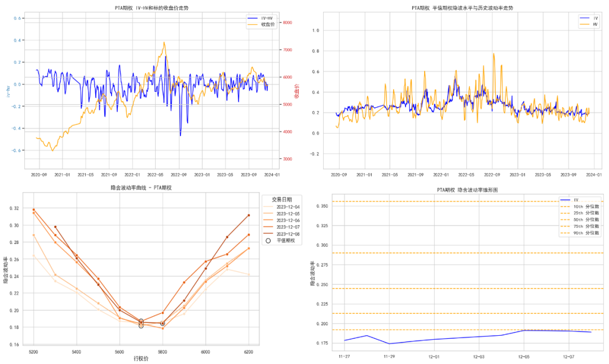Click the title 'PTA期权 隐含波动率锥形图'
Viewport: 609px width, 364px height.
pos(467,190)
